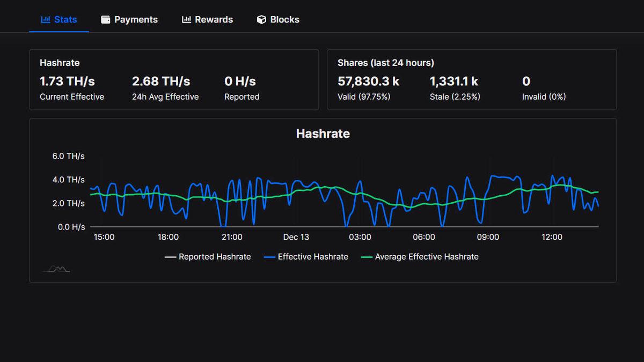
Task: Toggle visibility of the Reported Hashrate series
Action: tap(208, 257)
